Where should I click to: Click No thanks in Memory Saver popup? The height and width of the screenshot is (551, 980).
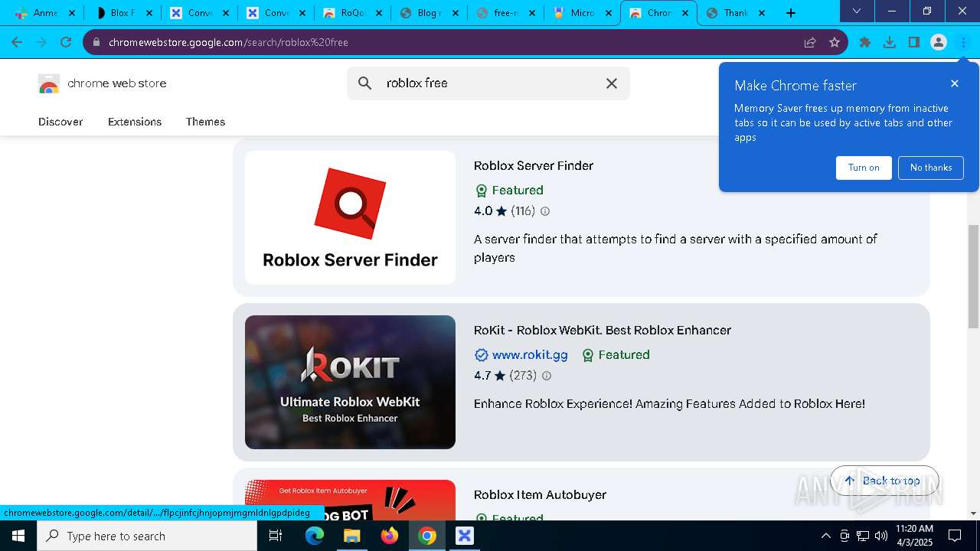coord(931,168)
